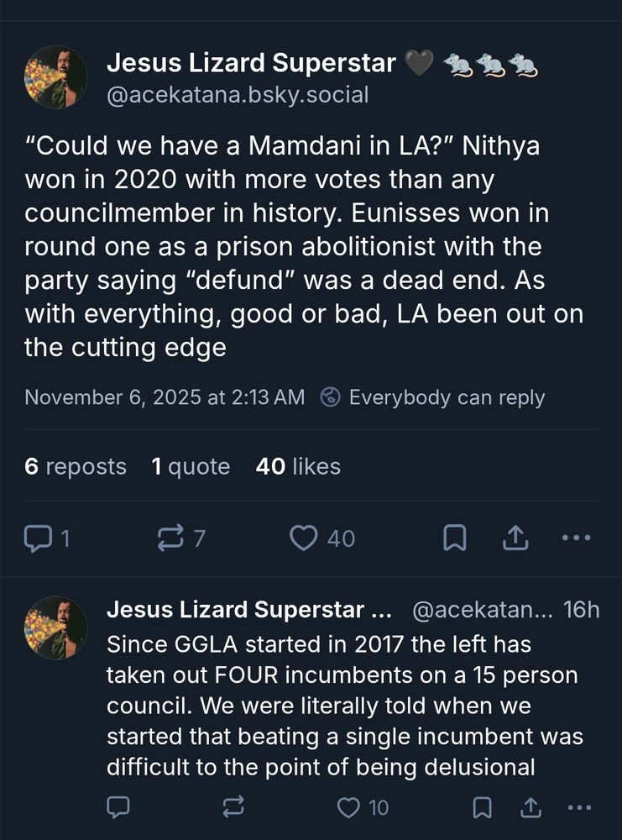Share the GGLA reply post
622x840 pixels.
click(x=531, y=808)
